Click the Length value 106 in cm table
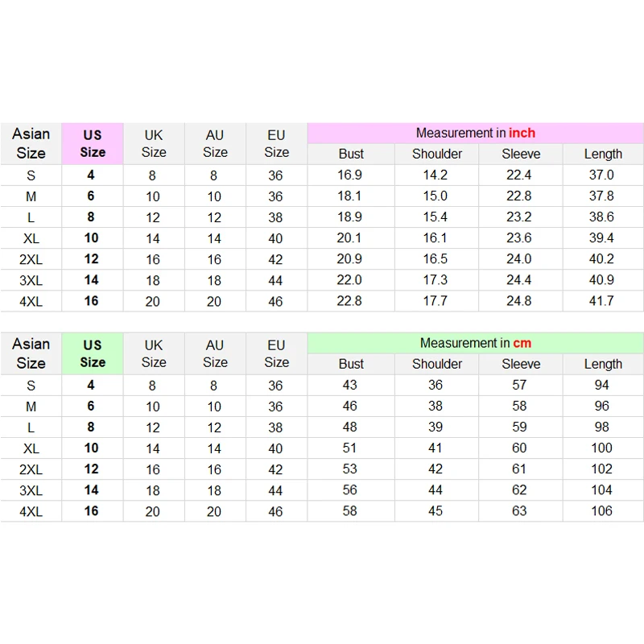 coord(601,511)
